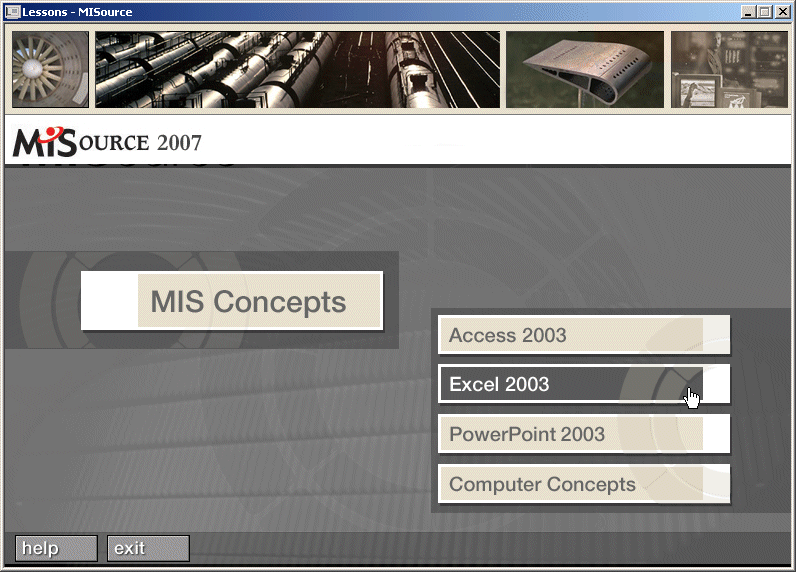Click the window system menu icon

coord(13,12)
